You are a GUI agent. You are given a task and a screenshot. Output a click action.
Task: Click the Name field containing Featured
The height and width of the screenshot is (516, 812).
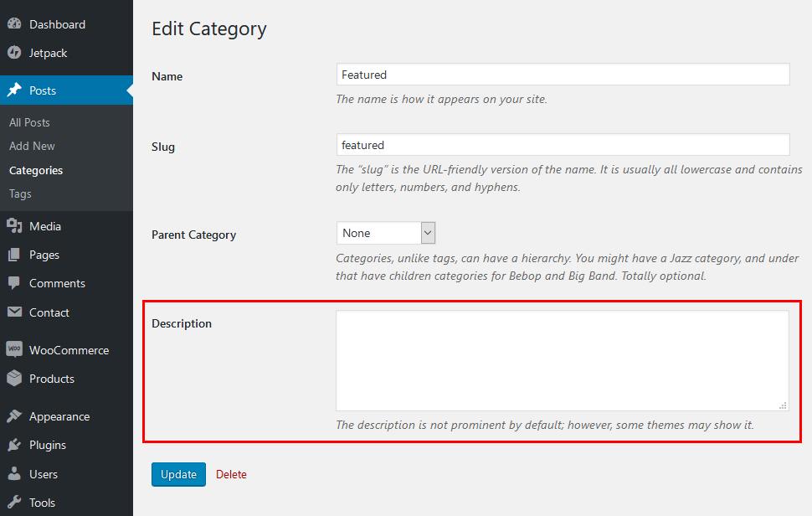click(x=563, y=75)
